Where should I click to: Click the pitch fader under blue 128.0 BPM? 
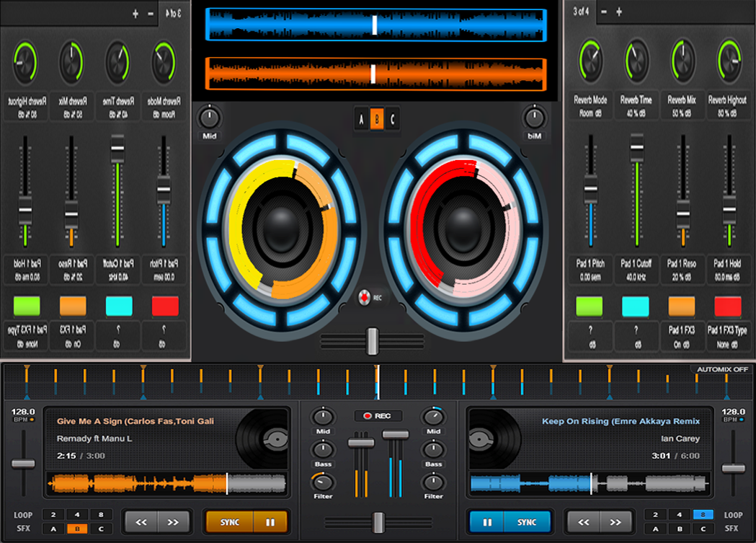coord(734,468)
